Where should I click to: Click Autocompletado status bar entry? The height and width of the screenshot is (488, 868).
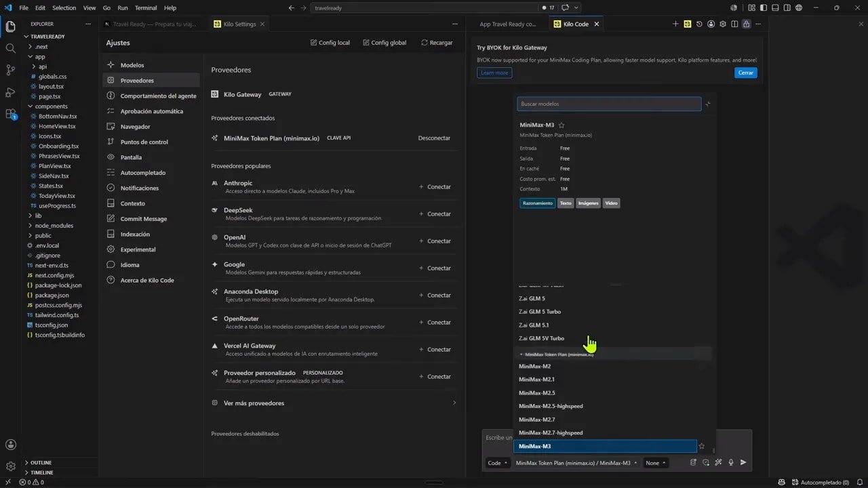click(821, 483)
